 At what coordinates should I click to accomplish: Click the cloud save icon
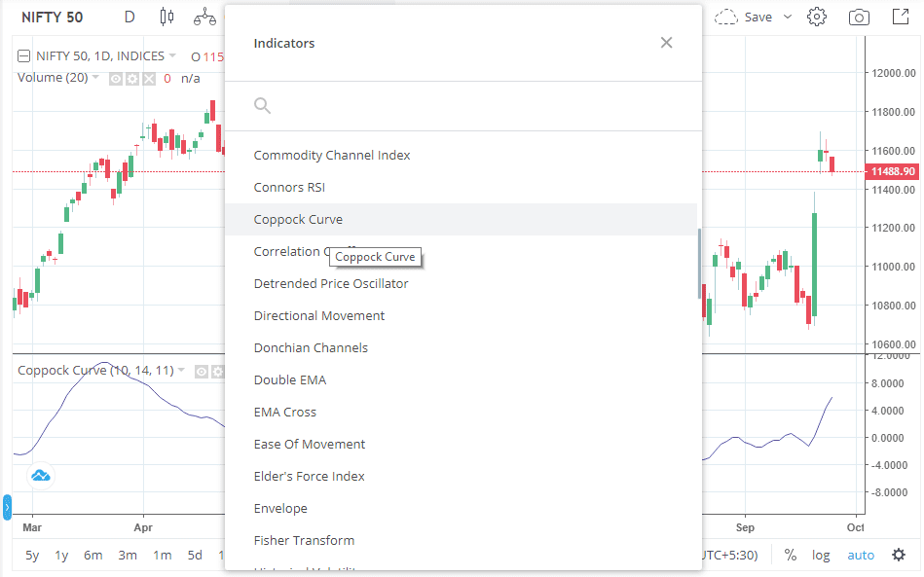pyautogui.click(x=726, y=18)
